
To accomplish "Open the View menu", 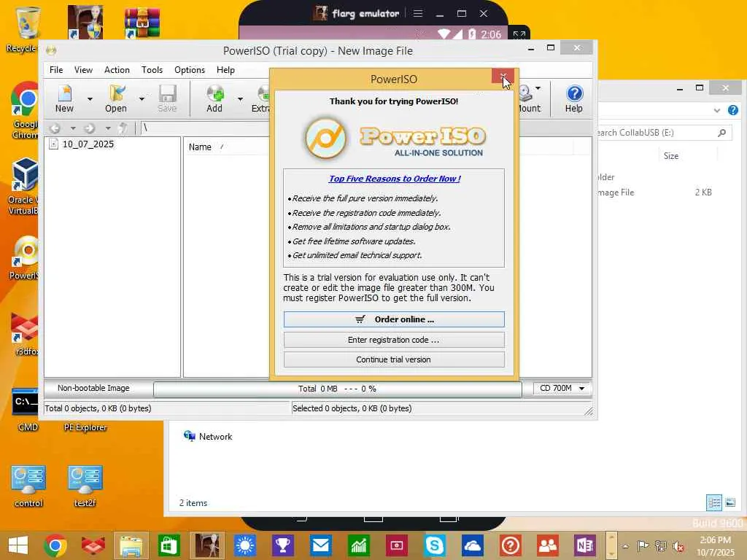I will [83, 69].
